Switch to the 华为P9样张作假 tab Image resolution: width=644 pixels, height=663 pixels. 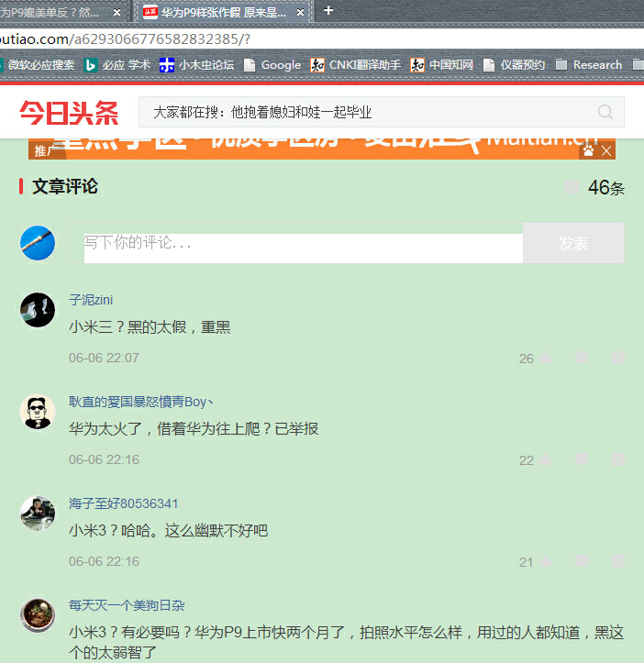click(224, 12)
